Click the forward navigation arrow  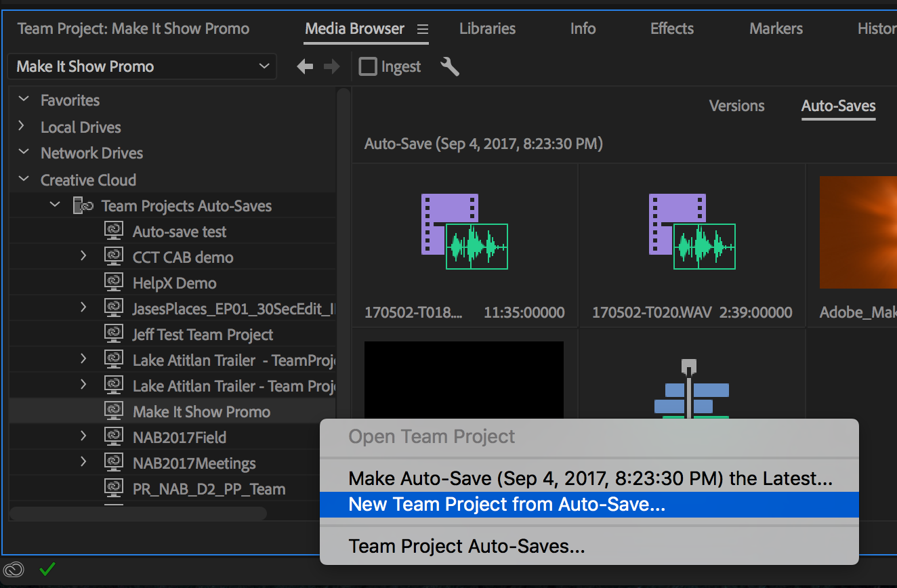pyautogui.click(x=332, y=67)
